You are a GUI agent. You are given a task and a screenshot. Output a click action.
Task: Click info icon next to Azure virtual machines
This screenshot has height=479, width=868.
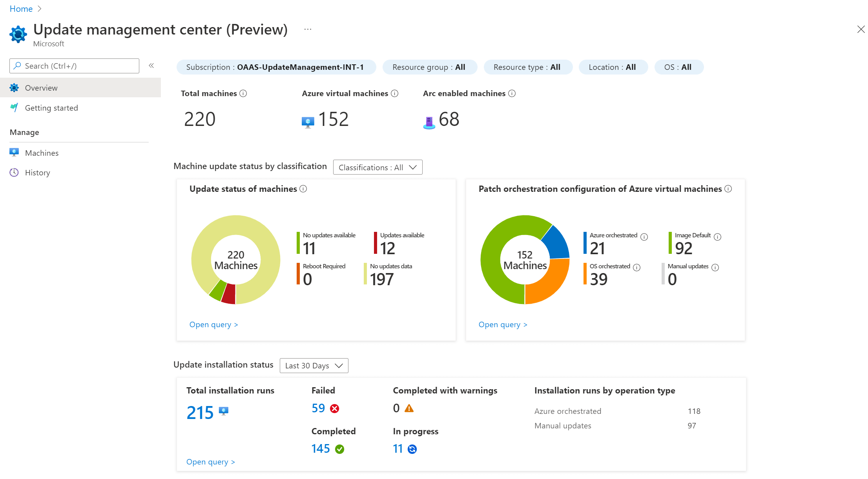pyautogui.click(x=395, y=93)
